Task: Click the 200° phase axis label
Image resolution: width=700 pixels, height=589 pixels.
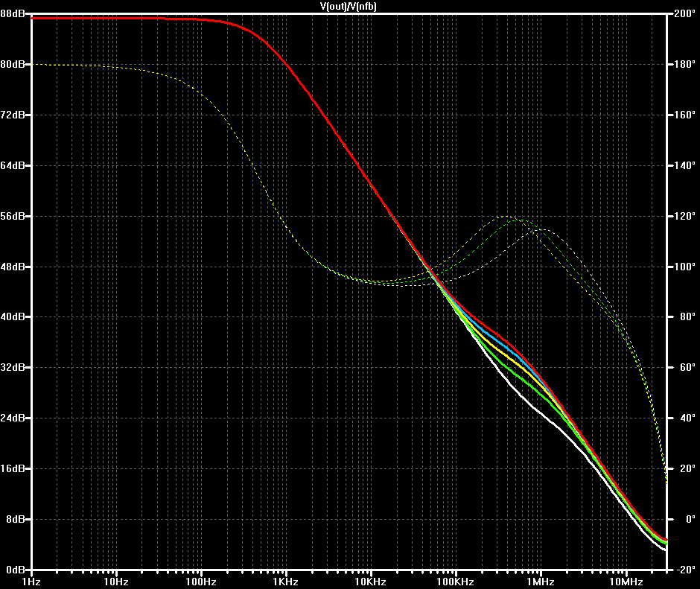Action: click(x=684, y=14)
